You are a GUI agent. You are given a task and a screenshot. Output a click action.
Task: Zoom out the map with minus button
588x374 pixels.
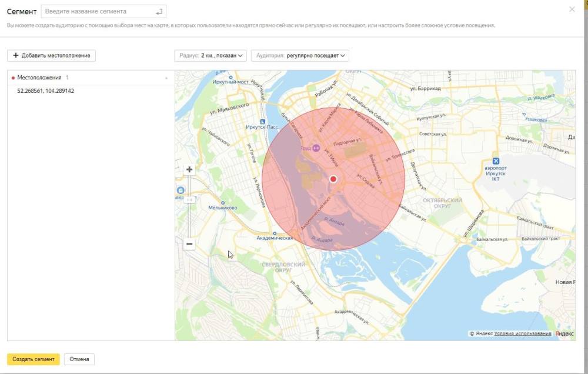tap(189, 244)
